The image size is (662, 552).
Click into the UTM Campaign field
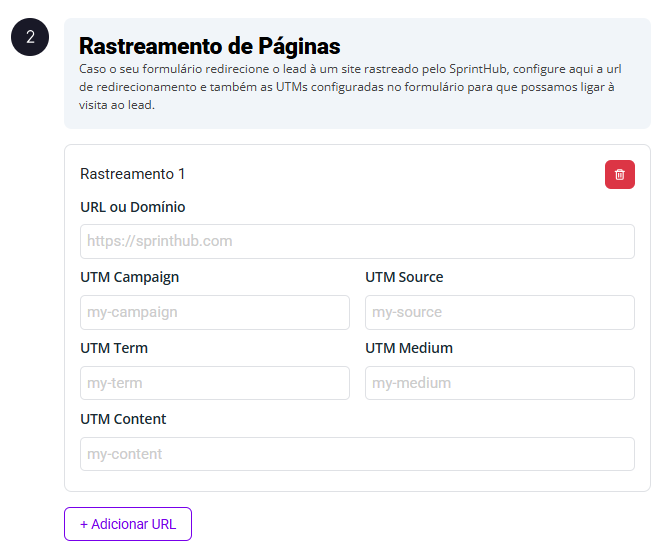214,312
